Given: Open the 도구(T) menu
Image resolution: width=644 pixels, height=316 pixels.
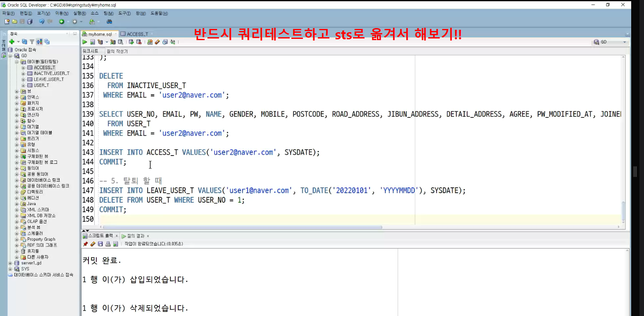Looking at the screenshot, I should 124,13.
